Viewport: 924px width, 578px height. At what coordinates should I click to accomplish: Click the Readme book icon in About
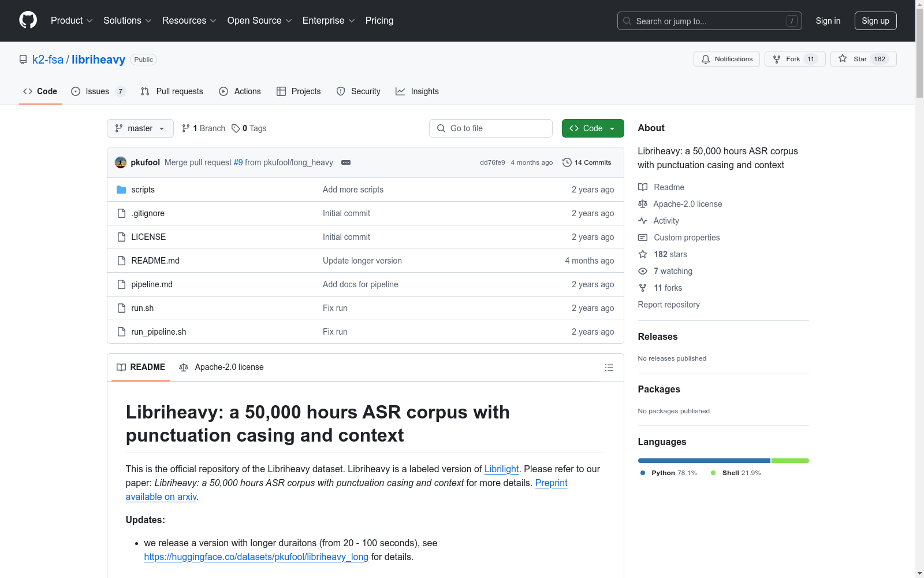(x=643, y=187)
